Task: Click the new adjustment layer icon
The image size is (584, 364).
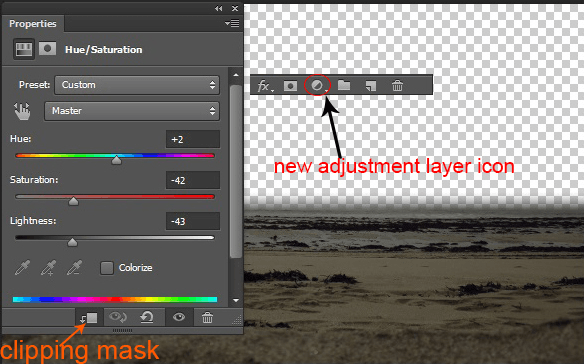Action: (317, 86)
